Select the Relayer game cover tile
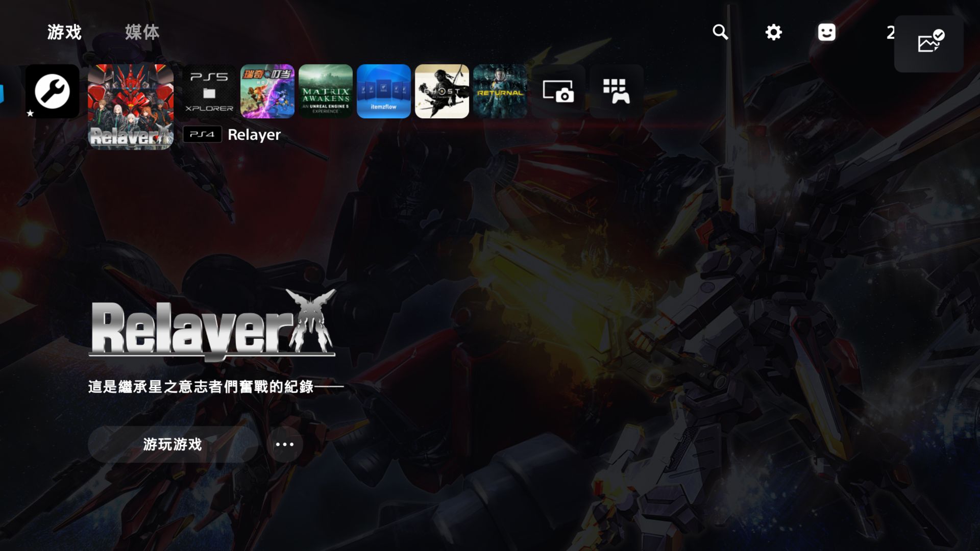The width and height of the screenshot is (980, 551). (131, 107)
